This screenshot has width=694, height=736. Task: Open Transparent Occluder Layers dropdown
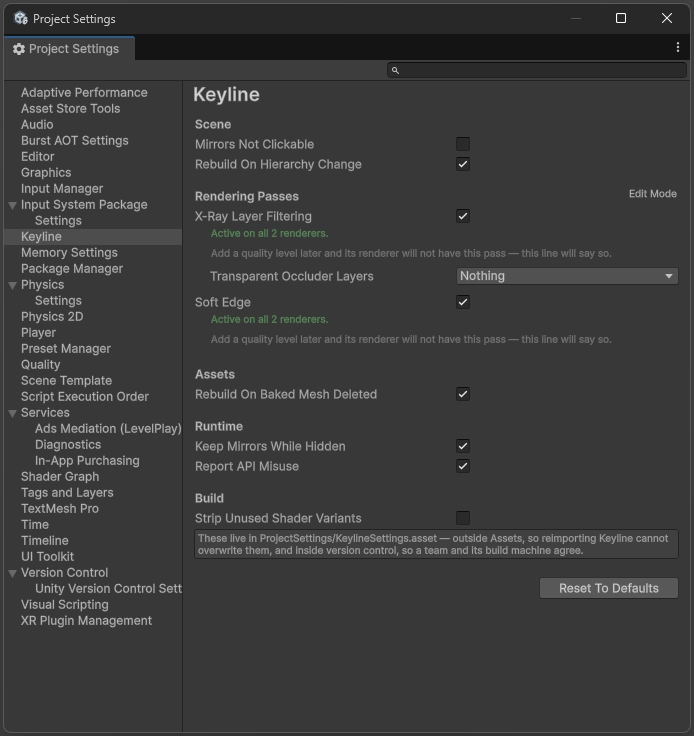[567, 276]
